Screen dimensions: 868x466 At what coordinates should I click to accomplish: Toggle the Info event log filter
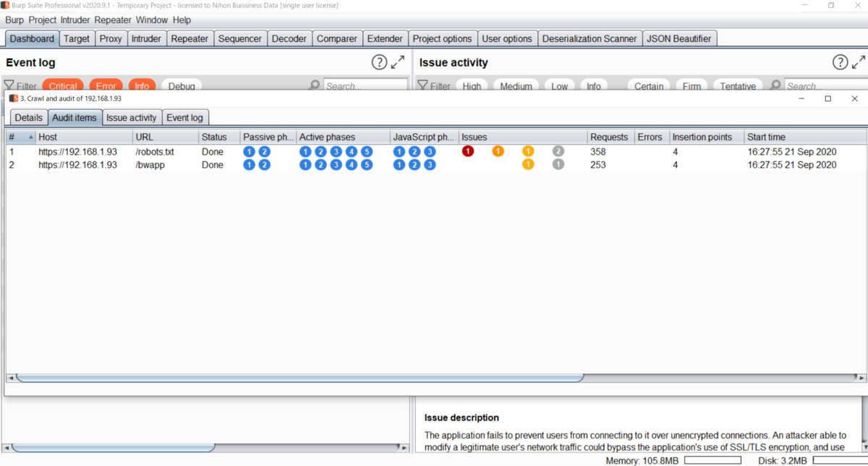tap(142, 86)
